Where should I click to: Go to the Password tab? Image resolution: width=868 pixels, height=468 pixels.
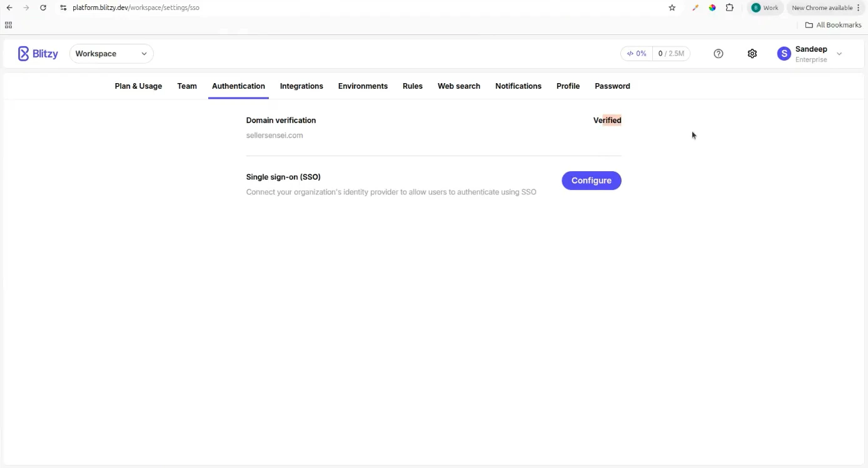pyautogui.click(x=612, y=86)
